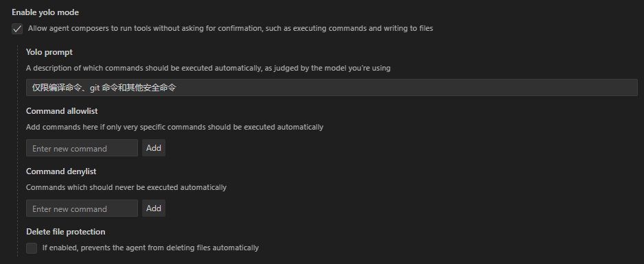Focus the Yolo prompt text field
644x264 pixels.
tap(332, 87)
